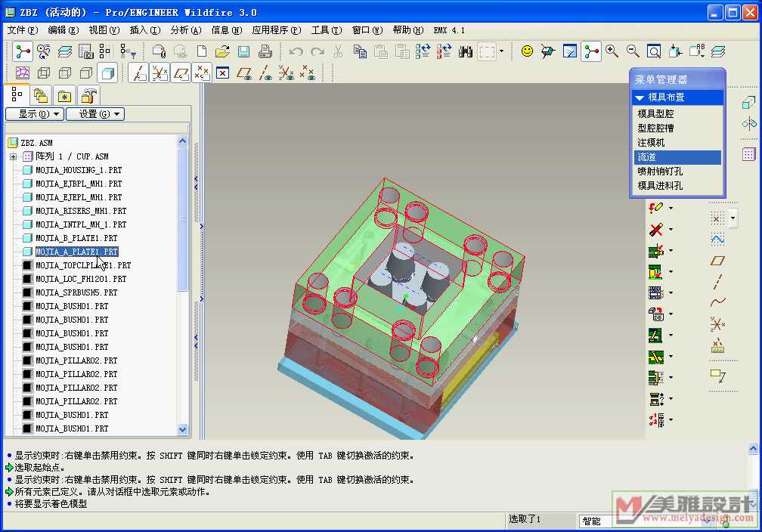762x532 pixels.
Task: Click the Zoom In magnifier icon
Action: [x=612, y=51]
